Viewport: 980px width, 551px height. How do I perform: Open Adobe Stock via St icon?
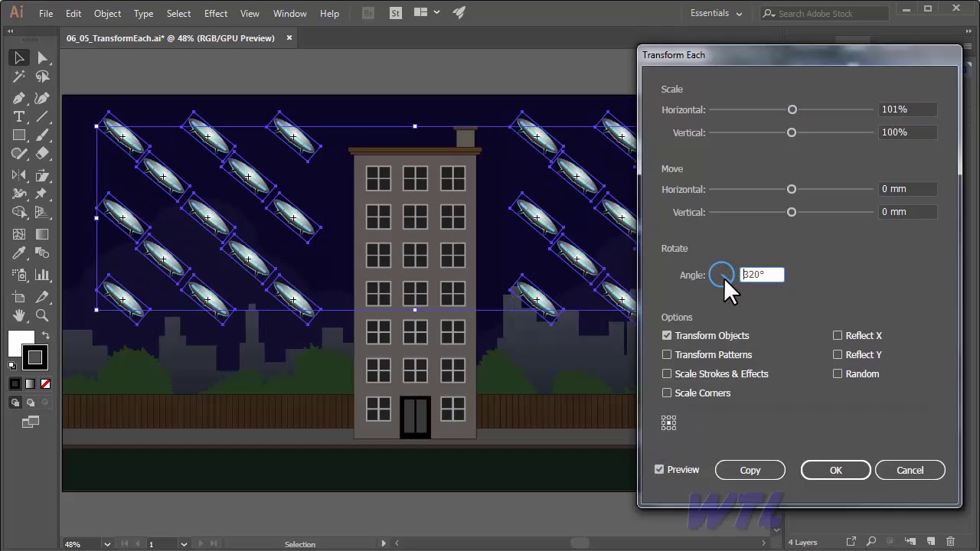pyautogui.click(x=396, y=13)
